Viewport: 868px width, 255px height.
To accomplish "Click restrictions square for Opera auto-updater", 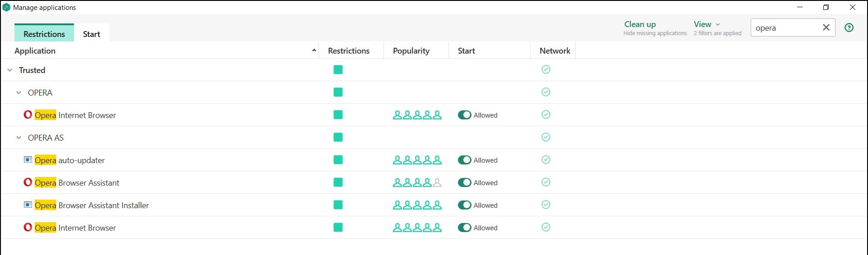I will point(338,160).
